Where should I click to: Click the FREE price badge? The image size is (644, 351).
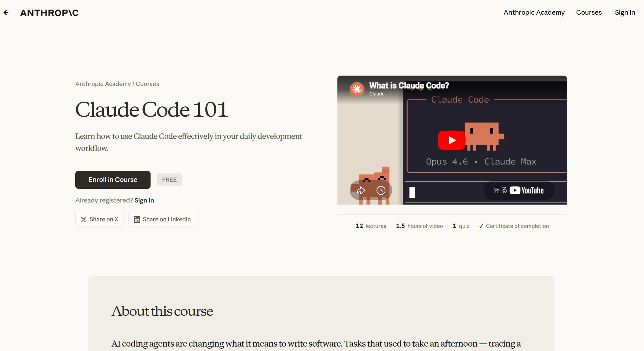[x=169, y=180]
